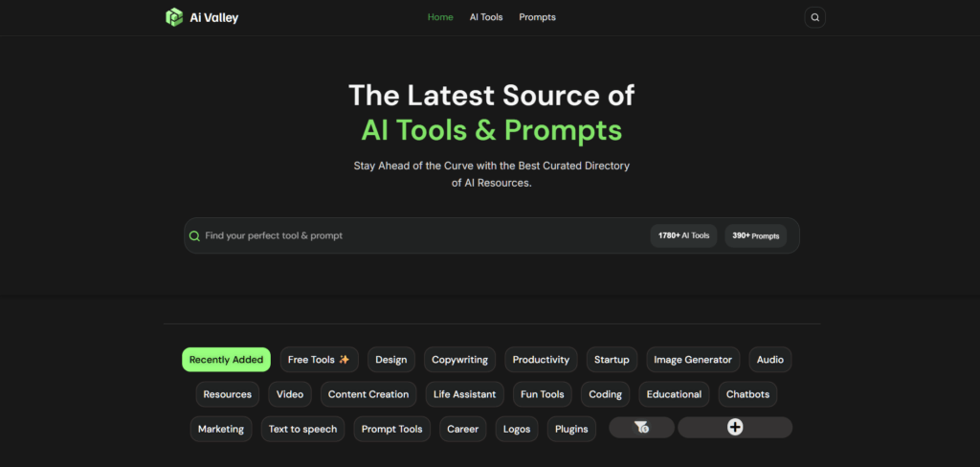Select the Chatbots category tag
This screenshot has width=980, height=467.
(747, 394)
